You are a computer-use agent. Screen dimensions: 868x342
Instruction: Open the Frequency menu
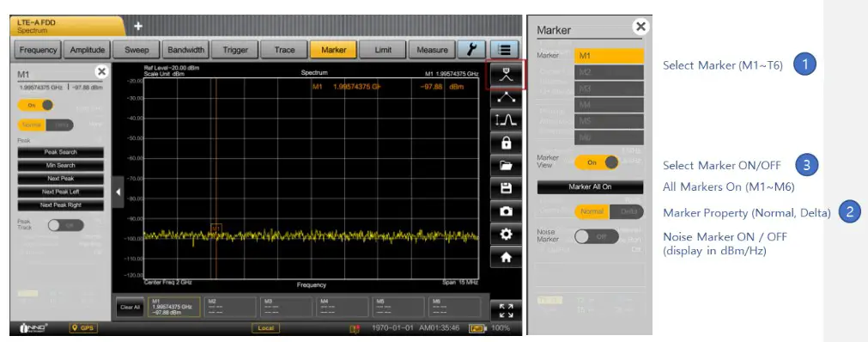pyautogui.click(x=38, y=49)
